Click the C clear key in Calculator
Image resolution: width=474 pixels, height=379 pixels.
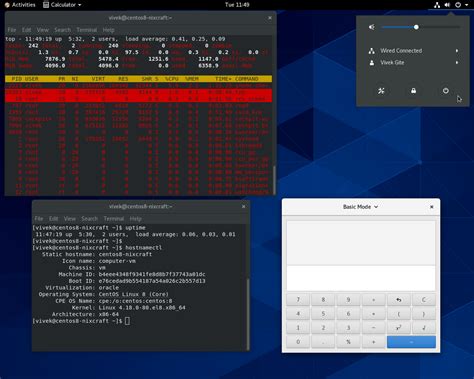[424, 300]
